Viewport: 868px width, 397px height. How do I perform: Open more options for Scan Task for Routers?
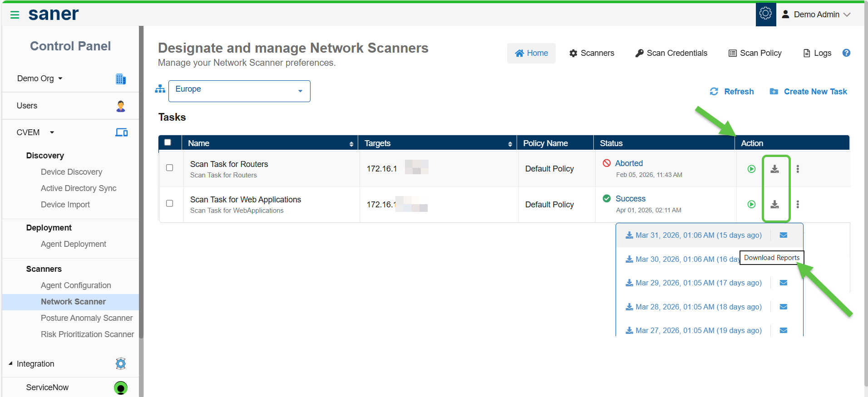[x=798, y=169]
